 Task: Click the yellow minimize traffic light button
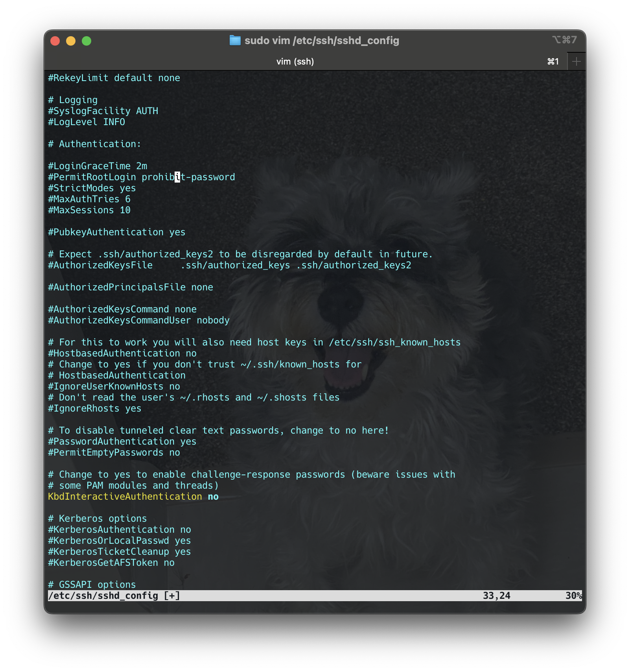click(71, 41)
